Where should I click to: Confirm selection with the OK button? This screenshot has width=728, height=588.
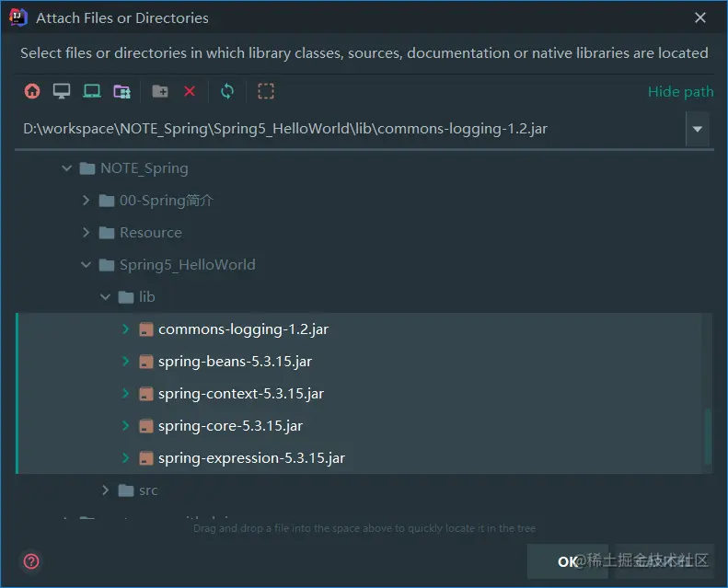[567, 561]
